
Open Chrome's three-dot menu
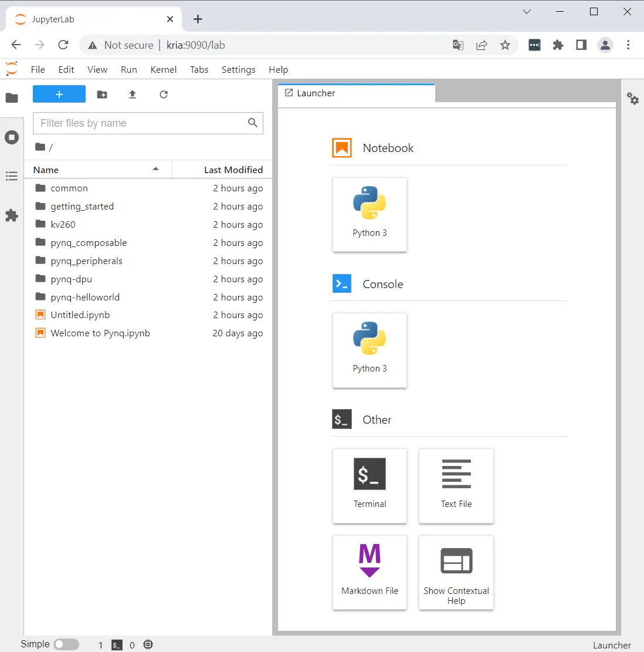tap(629, 45)
